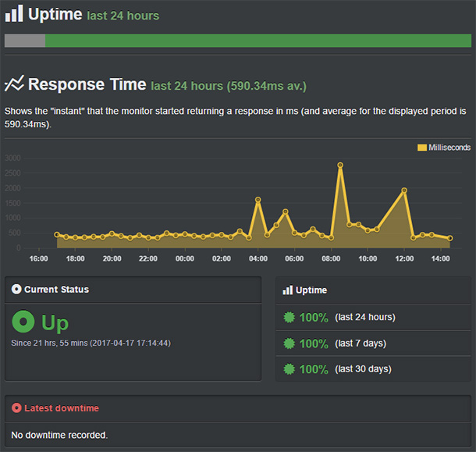
Task: Click the green badge for last 7 days
Action: tap(288, 343)
